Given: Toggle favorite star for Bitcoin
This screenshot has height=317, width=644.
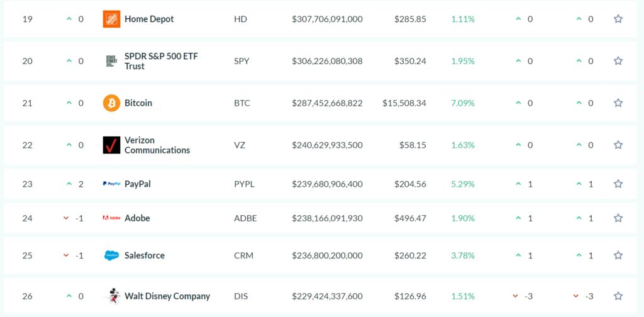Looking at the screenshot, I should click(x=618, y=103).
